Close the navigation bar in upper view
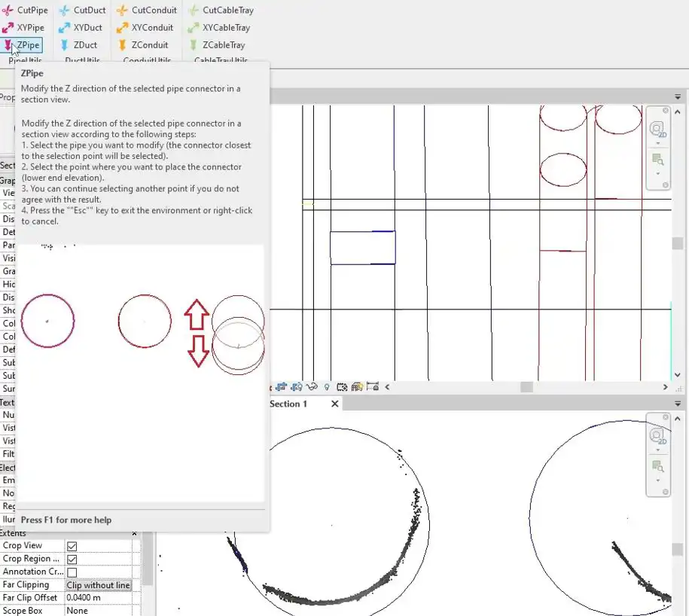The height and width of the screenshot is (616, 689). 666,110
